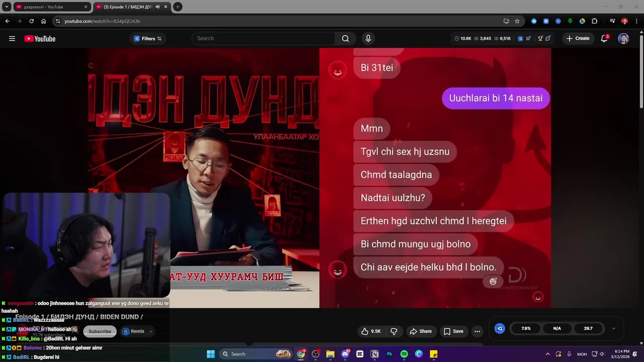644x362 pixels.
Task: Save video to a playlist
Action: tap(453, 331)
